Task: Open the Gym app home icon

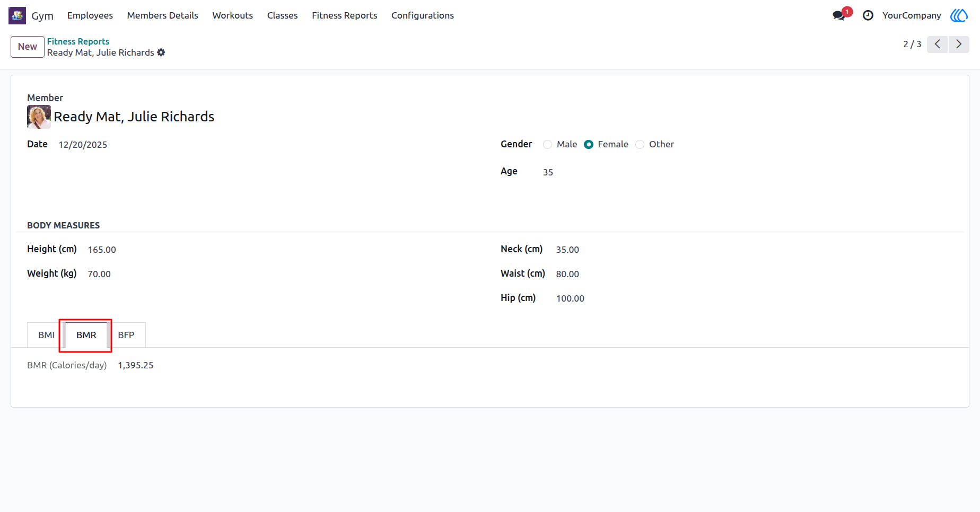Action: click(17, 15)
